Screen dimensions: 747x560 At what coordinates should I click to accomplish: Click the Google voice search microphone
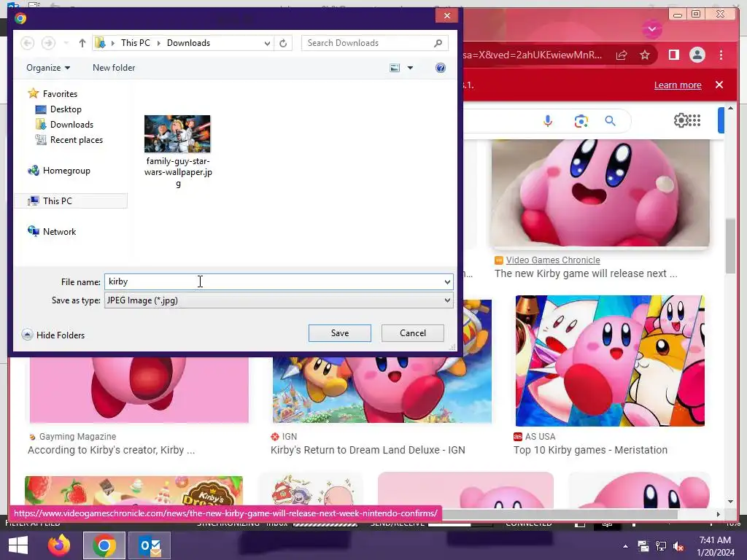coord(548,121)
